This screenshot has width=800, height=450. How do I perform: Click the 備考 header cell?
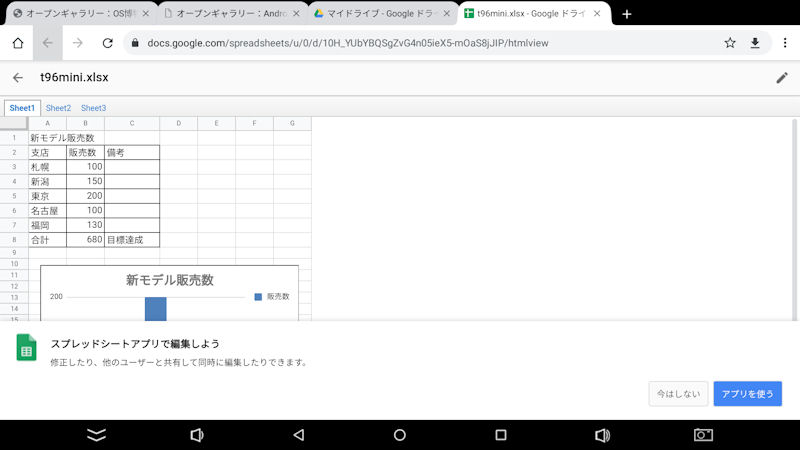click(132, 153)
